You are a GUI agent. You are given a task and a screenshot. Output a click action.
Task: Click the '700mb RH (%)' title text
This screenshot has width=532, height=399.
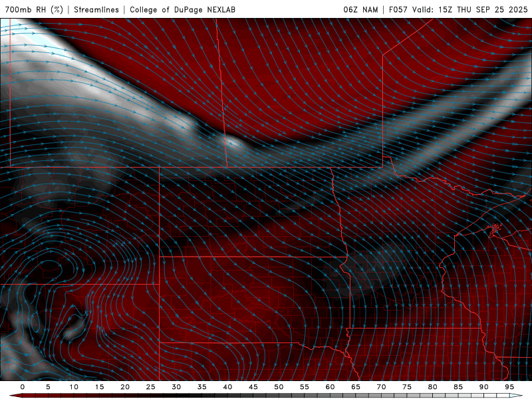pyautogui.click(x=34, y=9)
